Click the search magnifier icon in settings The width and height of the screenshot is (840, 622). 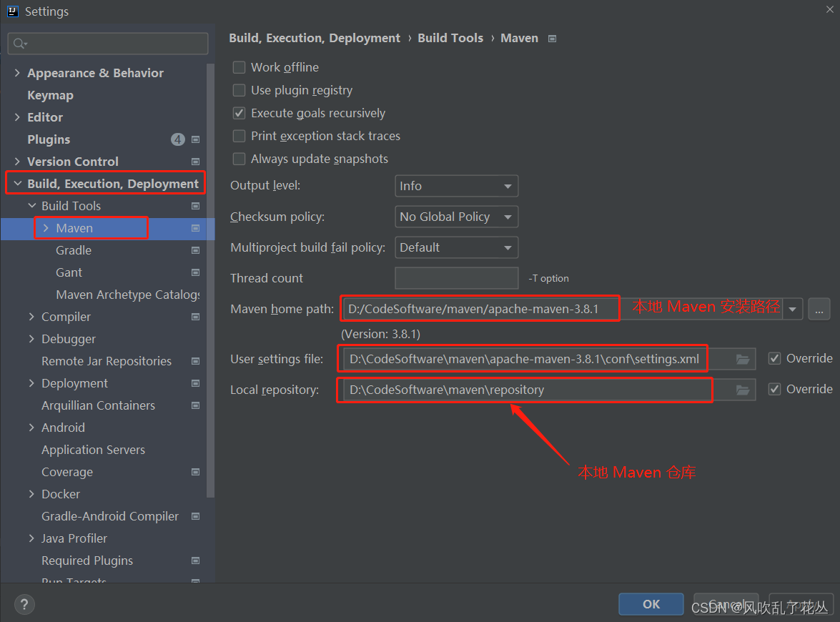19,44
